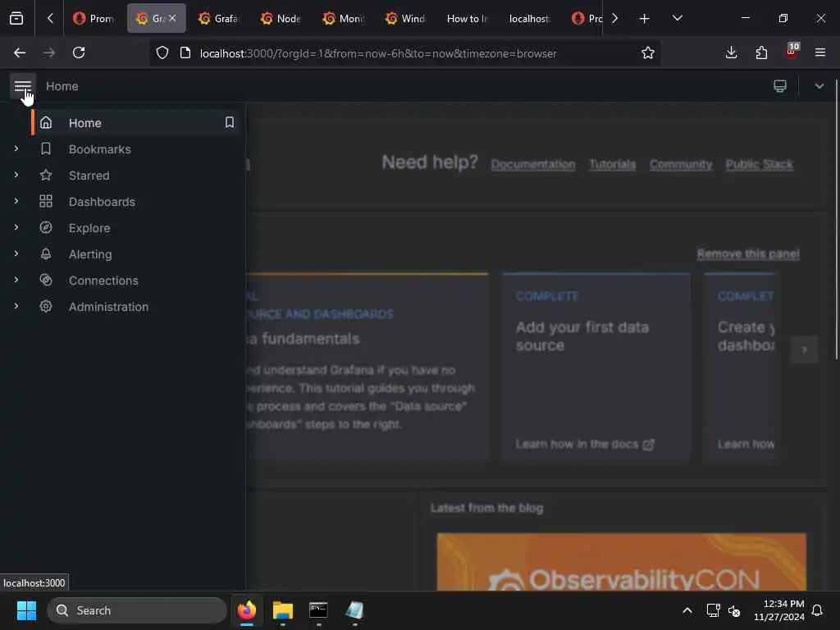Click next arrow on setup cards
Image resolution: width=840 pixels, height=630 pixels.
(804, 349)
